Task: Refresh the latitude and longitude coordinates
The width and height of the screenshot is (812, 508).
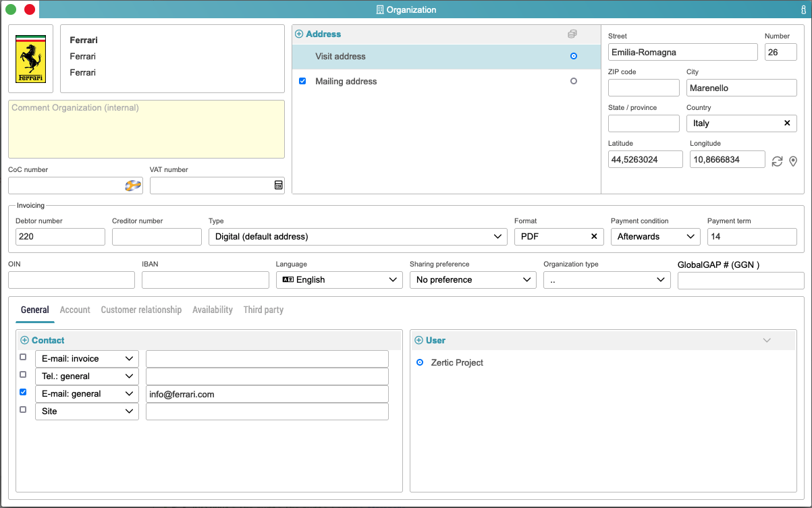Action: 777,161
